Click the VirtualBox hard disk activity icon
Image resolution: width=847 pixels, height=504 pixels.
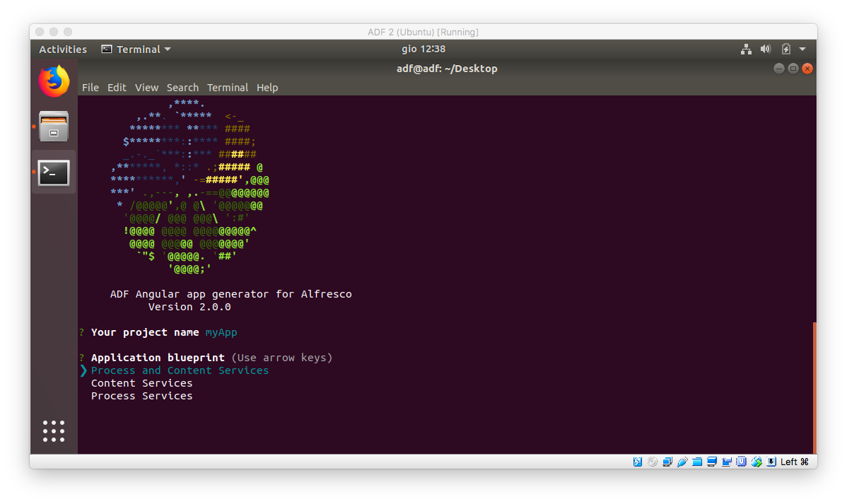[x=638, y=462]
